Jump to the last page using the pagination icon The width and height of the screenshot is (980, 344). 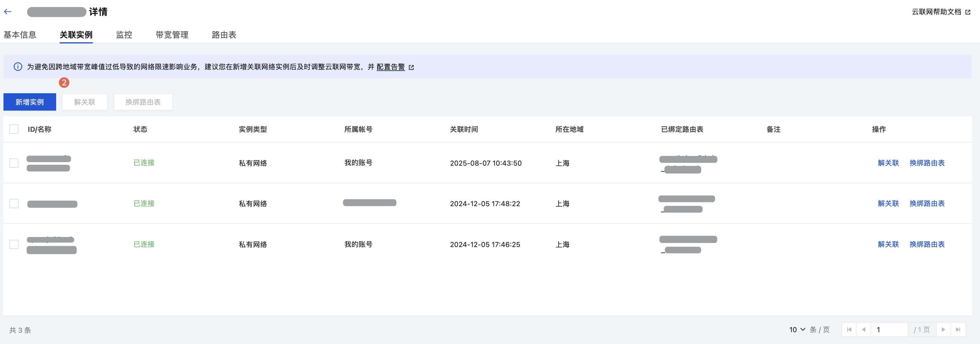958,330
